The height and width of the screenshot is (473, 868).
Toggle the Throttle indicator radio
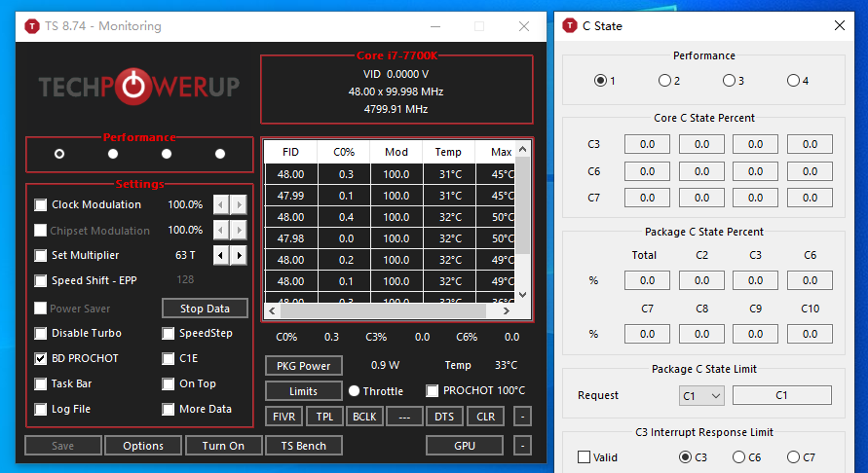pos(355,391)
